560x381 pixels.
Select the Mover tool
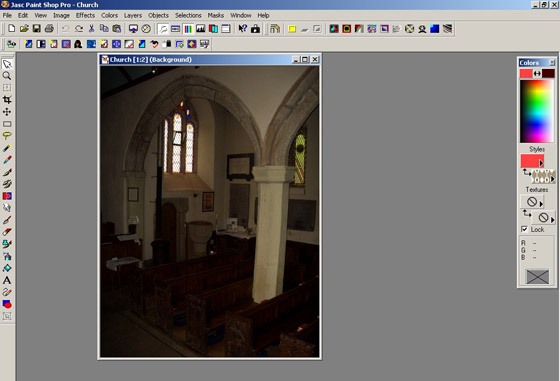pos(7,112)
